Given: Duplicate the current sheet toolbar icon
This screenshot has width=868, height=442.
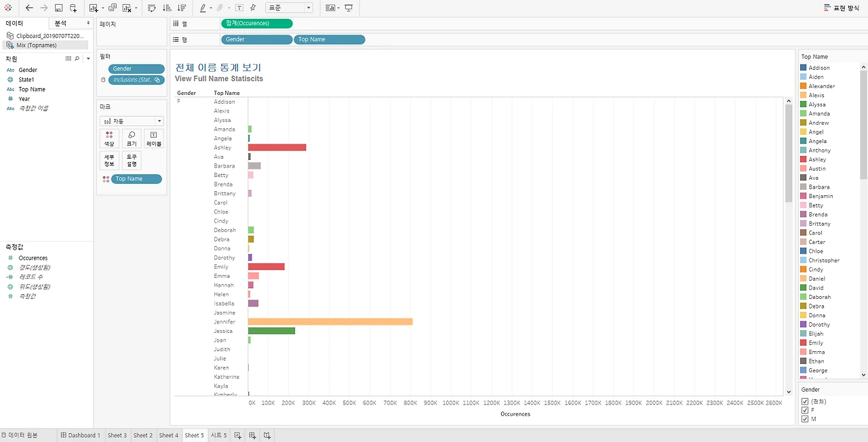Looking at the screenshot, I should (x=113, y=8).
